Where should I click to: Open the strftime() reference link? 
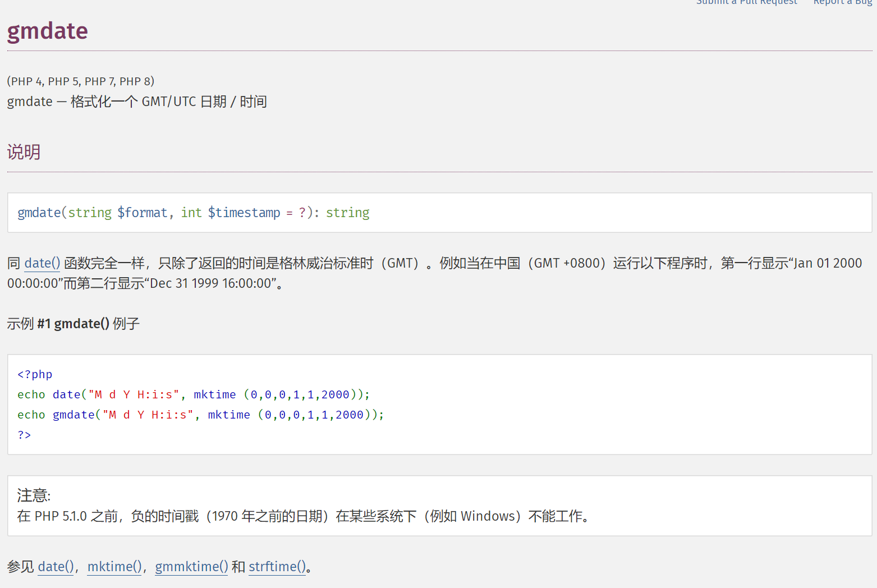[277, 567]
